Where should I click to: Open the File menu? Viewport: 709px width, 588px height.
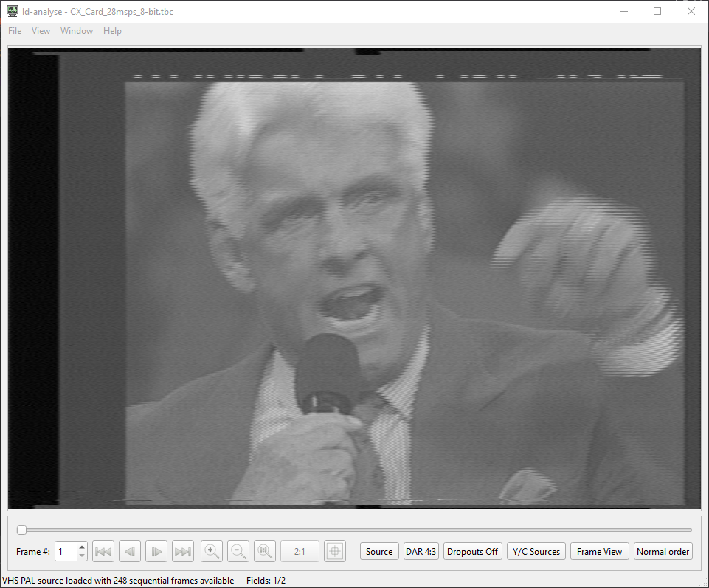tap(15, 31)
